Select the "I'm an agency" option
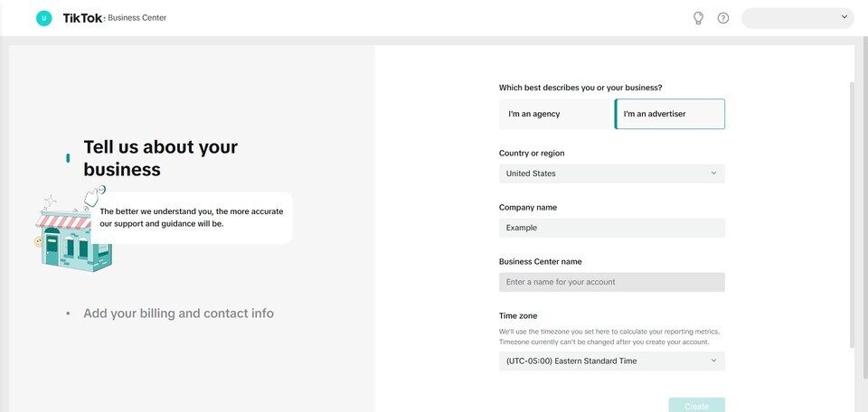Screen dimensions: 868x412 tap(555, 114)
